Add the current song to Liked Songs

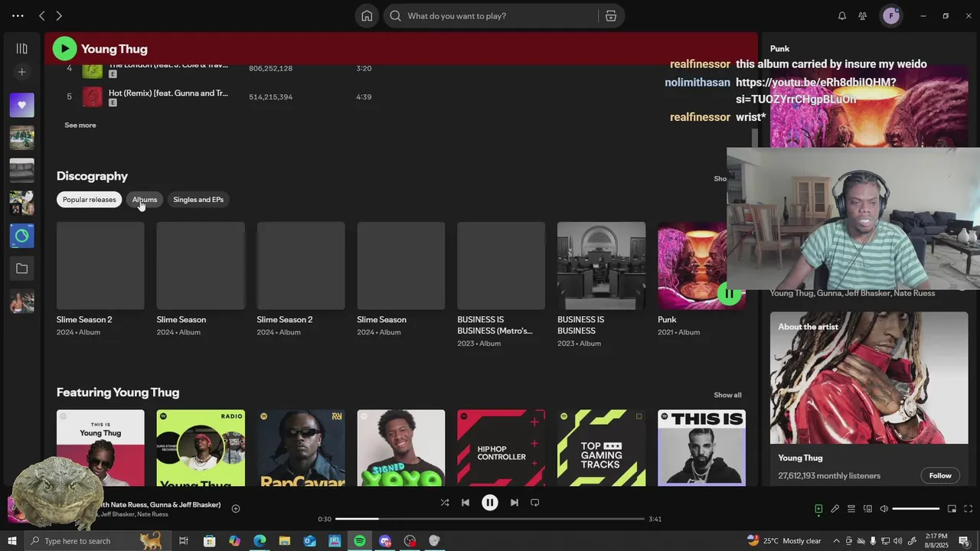point(236,509)
